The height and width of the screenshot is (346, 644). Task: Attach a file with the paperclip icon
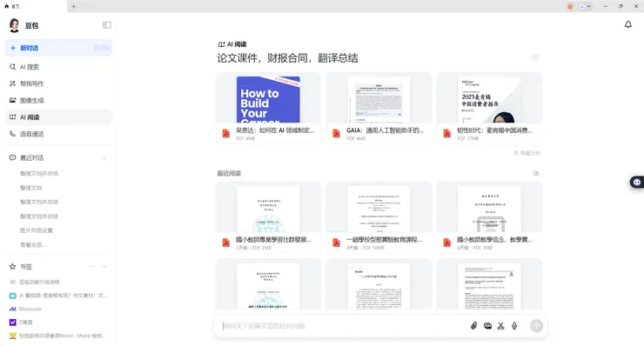474,326
